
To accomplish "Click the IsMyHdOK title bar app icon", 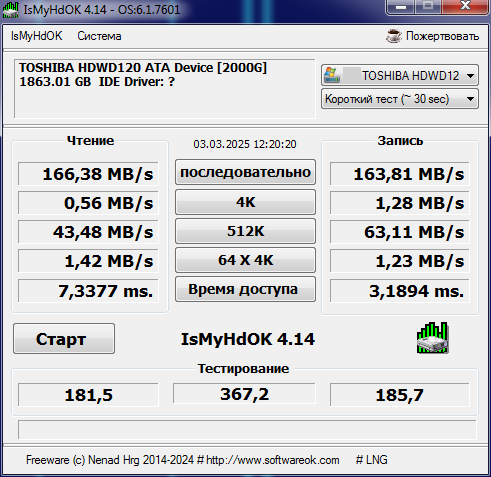I will 10,9.
